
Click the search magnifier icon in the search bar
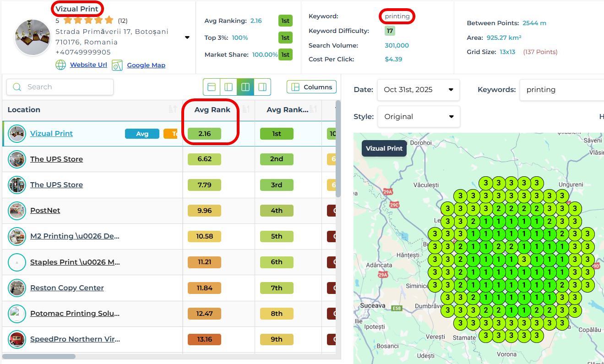click(x=17, y=87)
